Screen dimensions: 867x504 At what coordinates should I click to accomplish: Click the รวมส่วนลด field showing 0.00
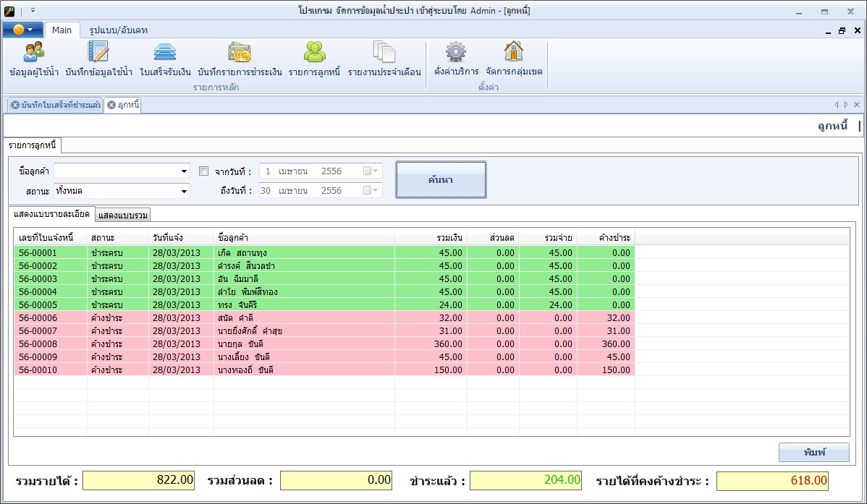(x=337, y=480)
